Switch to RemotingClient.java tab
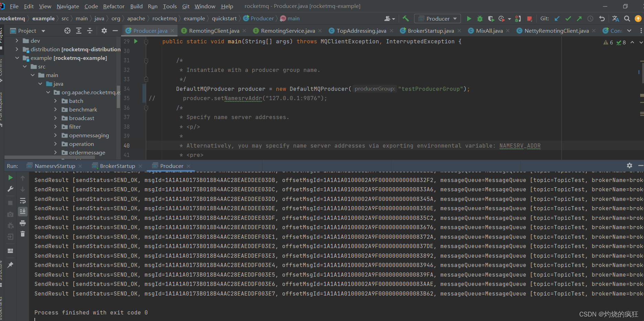The width and height of the screenshot is (644, 321). pyautogui.click(x=214, y=31)
